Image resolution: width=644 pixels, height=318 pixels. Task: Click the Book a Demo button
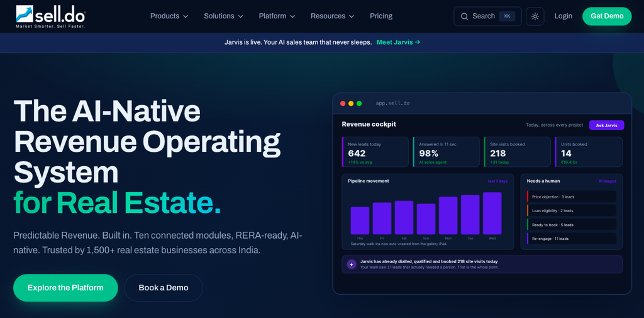tap(164, 288)
